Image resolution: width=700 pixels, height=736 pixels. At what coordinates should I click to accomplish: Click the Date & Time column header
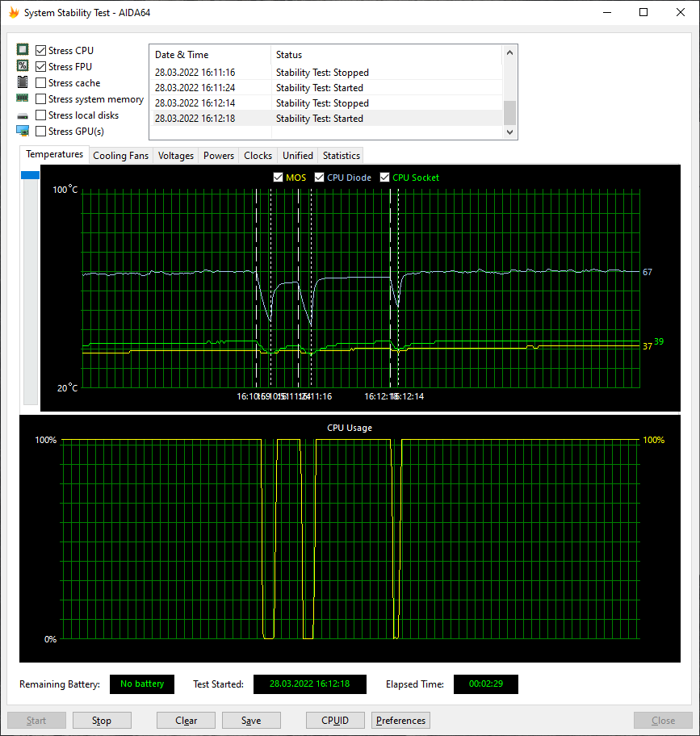coord(210,55)
